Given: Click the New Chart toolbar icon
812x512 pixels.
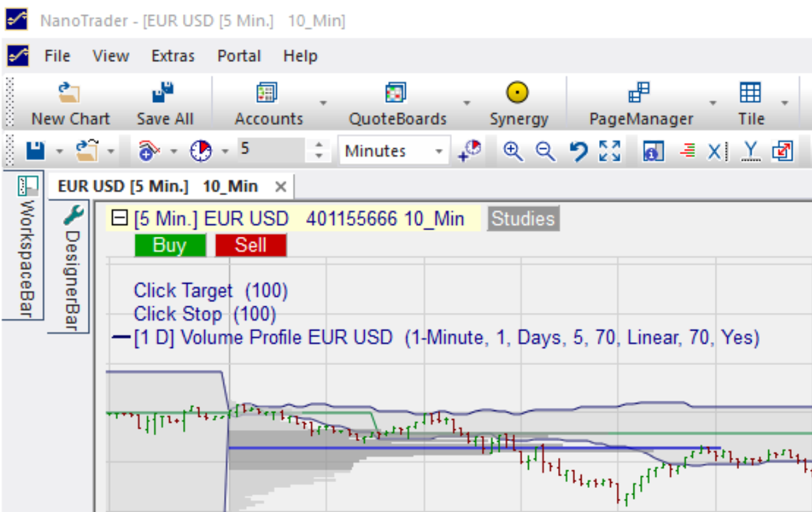Looking at the screenshot, I should coord(70,103).
